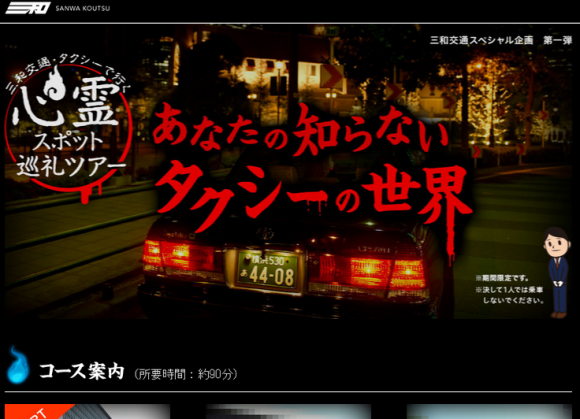Click the コース案内 section heading

click(81, 371)
